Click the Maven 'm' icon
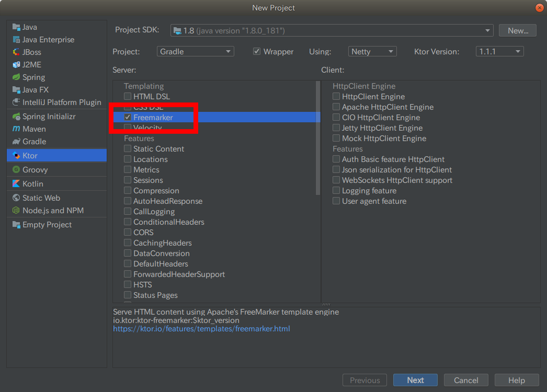547x392 pixels. (x=16, y=129)
